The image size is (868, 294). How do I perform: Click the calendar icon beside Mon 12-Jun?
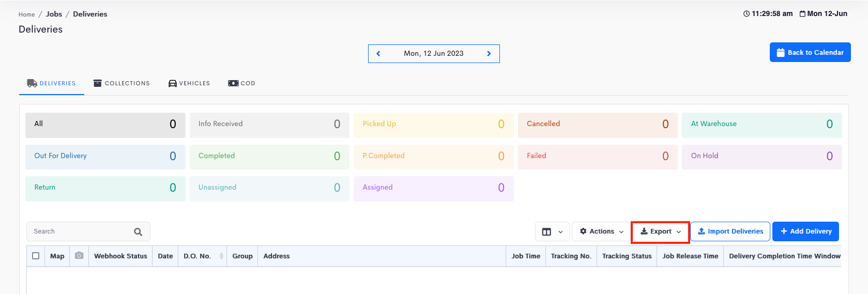pyautogui.click(x=802, y=14)
